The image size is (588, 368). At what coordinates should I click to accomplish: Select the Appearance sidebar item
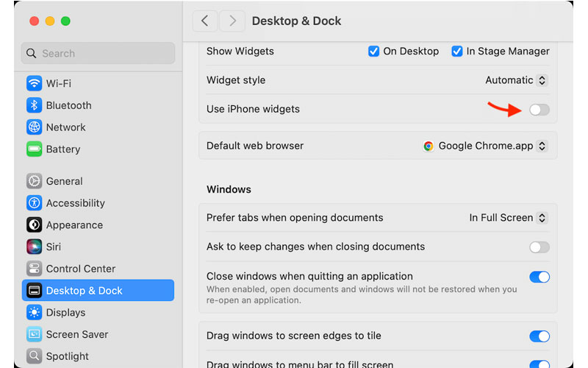click(98, 224)
